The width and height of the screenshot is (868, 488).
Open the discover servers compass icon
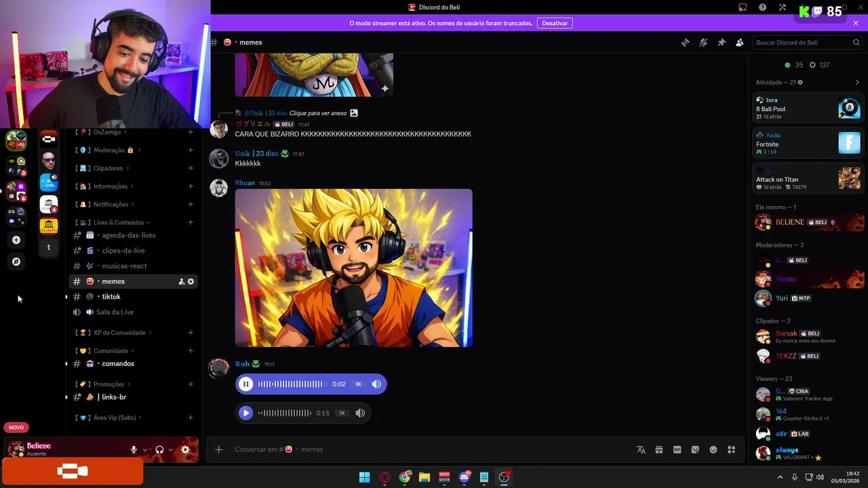[16, 262]
